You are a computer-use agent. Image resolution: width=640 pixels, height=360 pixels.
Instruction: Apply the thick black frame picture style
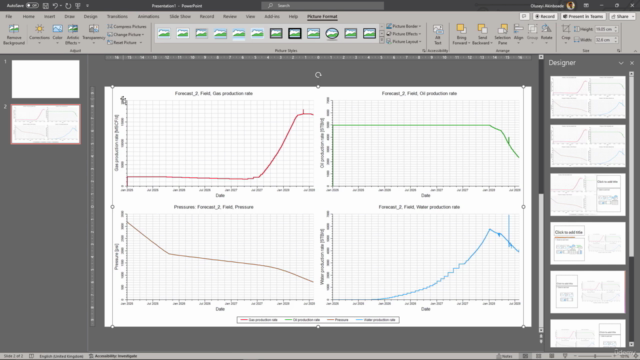(295, 33)
